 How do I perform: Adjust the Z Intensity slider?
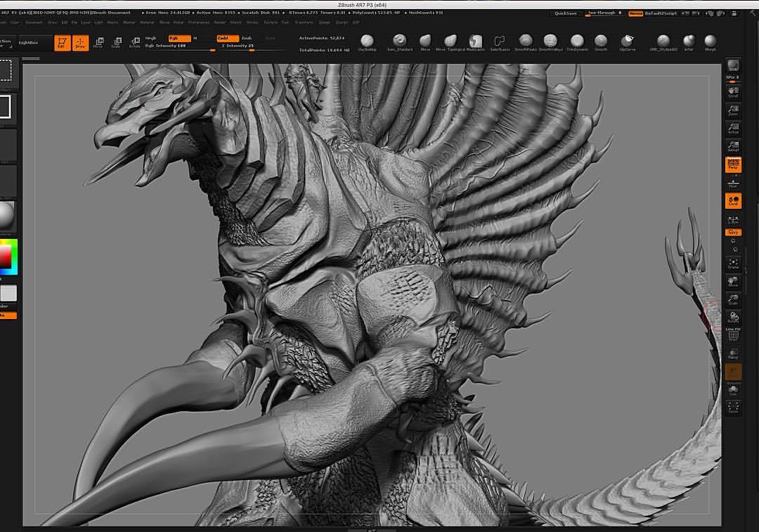(x=252, y=46)
